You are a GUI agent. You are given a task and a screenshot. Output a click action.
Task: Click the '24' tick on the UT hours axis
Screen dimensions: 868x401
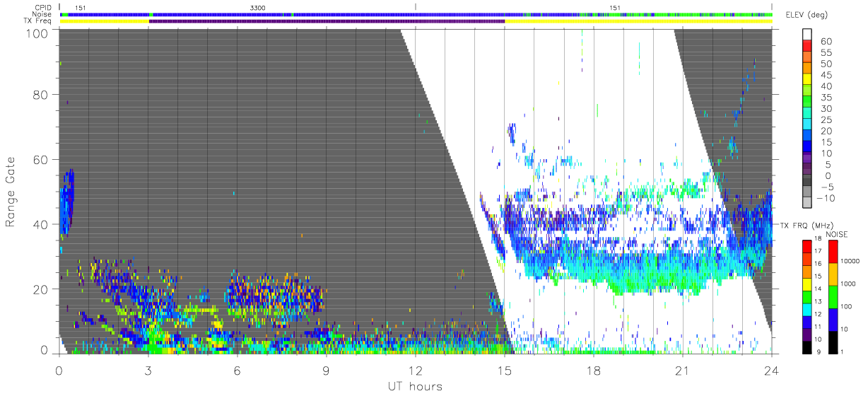(771, 369)
